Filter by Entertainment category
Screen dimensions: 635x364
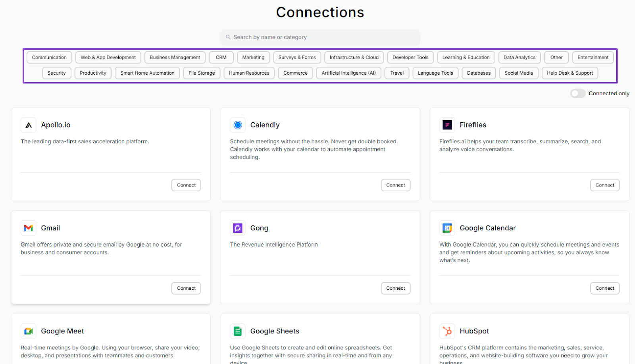click(593, 58)
